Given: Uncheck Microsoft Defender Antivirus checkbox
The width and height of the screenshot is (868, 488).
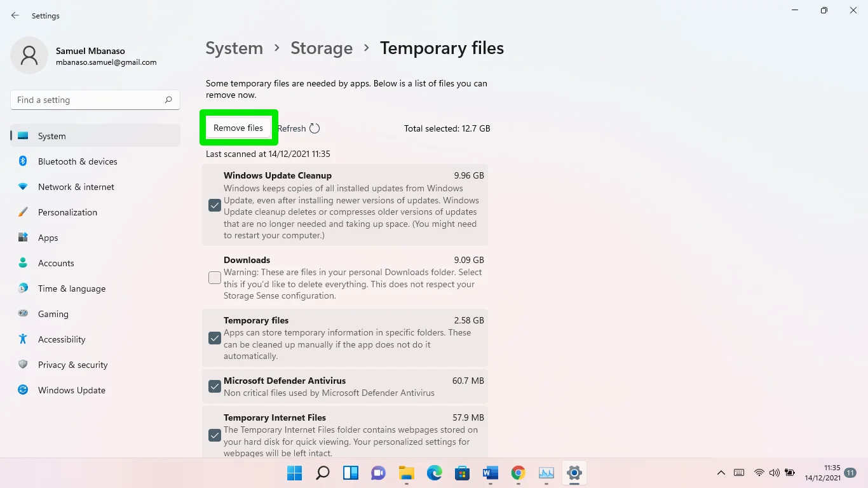Looking at the screenshot, I should pos(215,386).
